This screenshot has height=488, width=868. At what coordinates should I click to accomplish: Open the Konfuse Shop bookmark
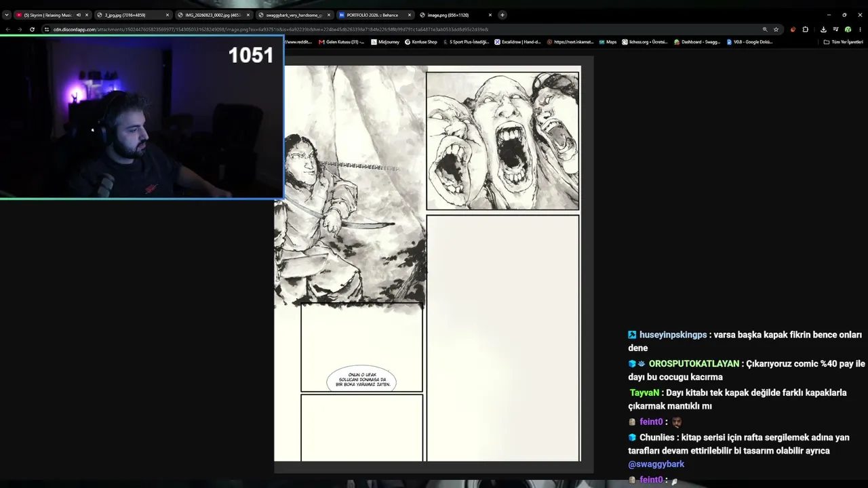[x=421, y=42]
